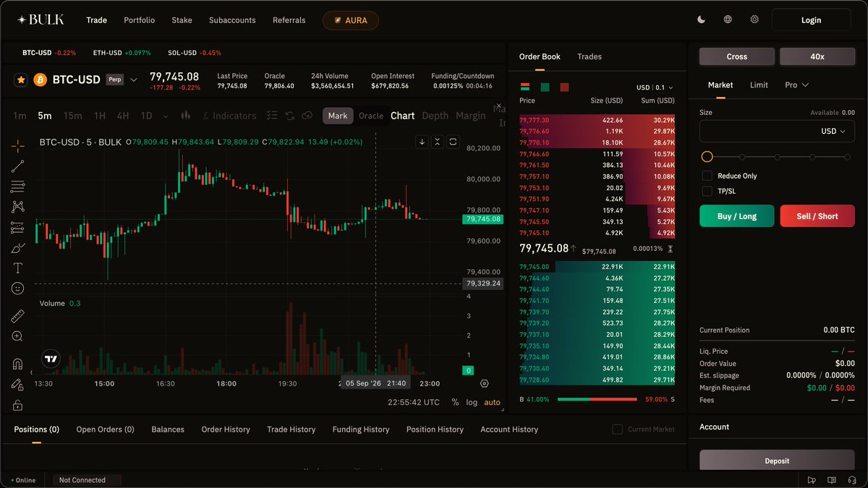This screenshot has width=868, height=488.
Task: Click the fullscreen chart icon
Action: (453, 142)
